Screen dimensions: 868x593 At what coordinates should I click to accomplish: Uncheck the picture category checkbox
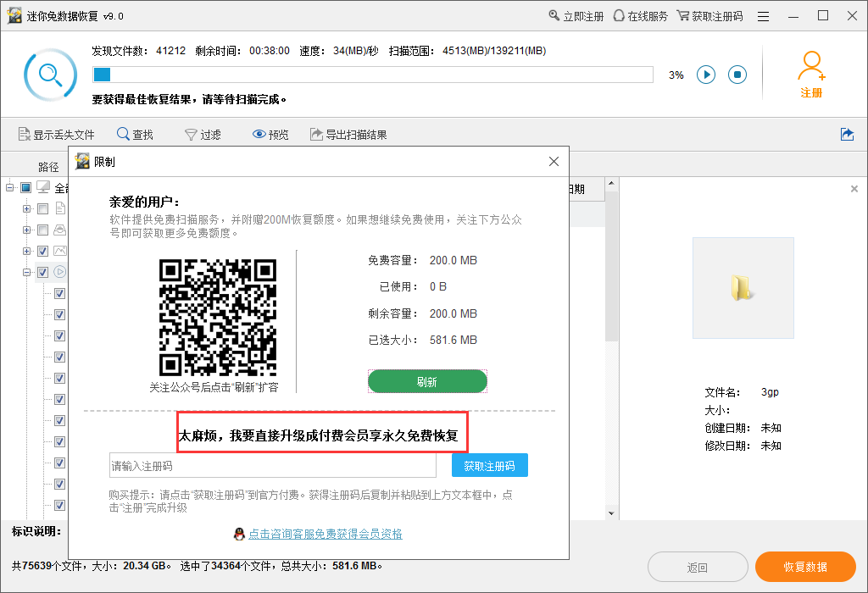42,251
